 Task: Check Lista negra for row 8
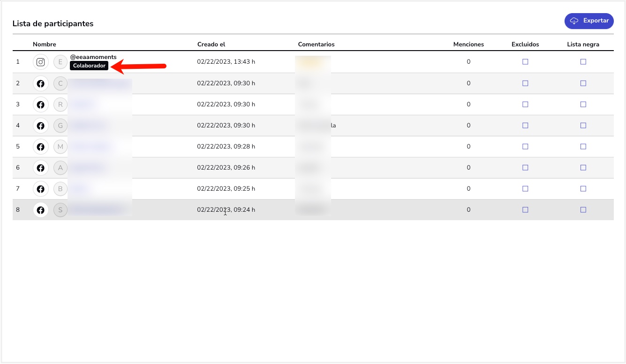[x=583, y=210]
